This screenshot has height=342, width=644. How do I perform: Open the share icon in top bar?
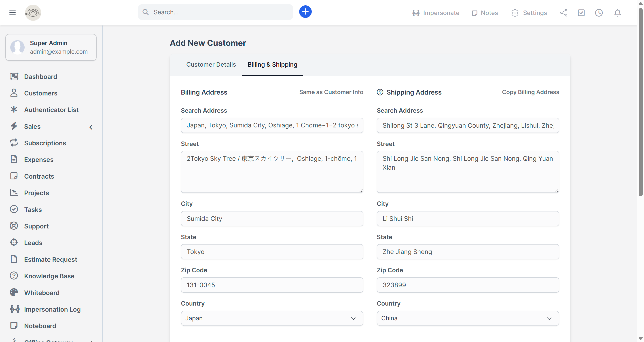pos(563,13)
